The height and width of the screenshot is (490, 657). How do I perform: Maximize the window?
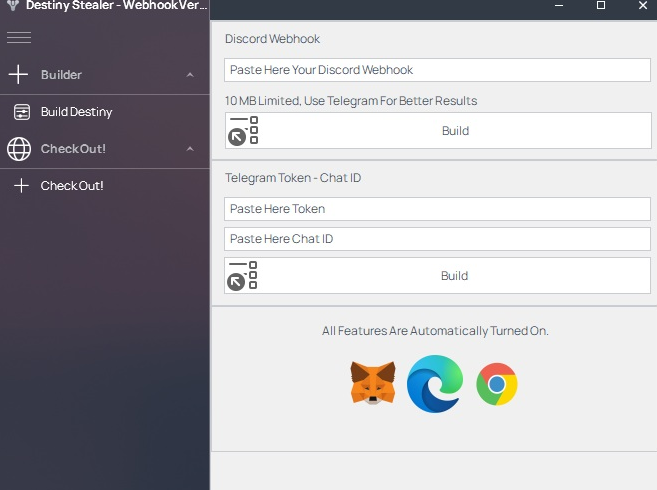click(x=601, y=5)
